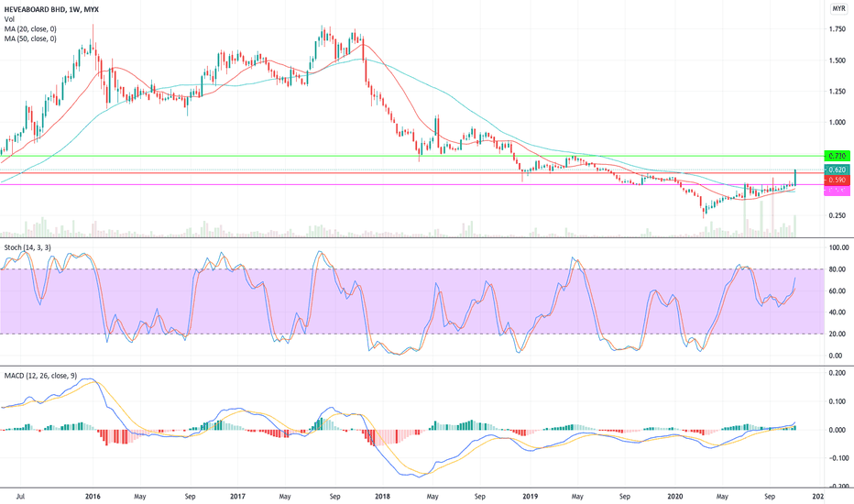Select the Stoch (14, 3, 3) indicator label
The width and height of the screenshot is (854, 504).
[27, 247]
